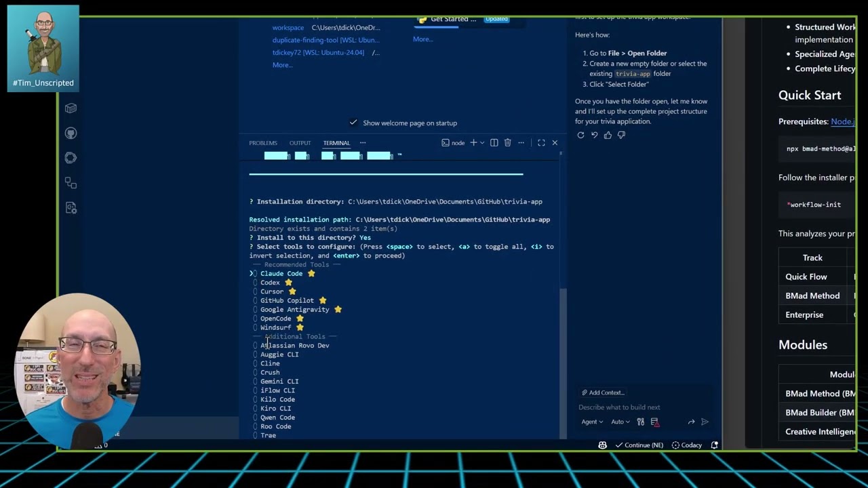Close the terminal panel
This screenshot has height=488, width=868.
click(555, 143)
